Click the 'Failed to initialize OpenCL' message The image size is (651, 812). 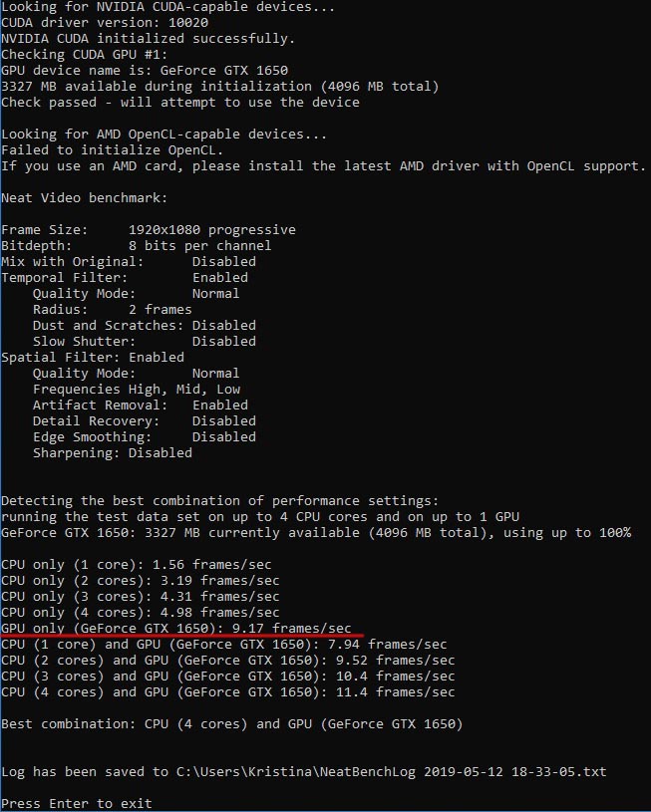coord(113,150)
